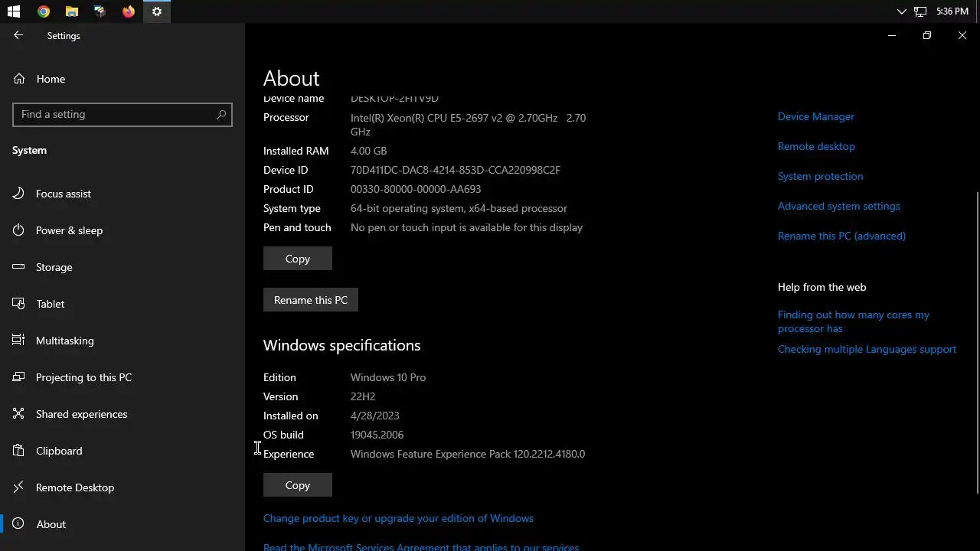Click the Storage drive icon
Viewport: 980px width, 551px height.
pos(19,266)
